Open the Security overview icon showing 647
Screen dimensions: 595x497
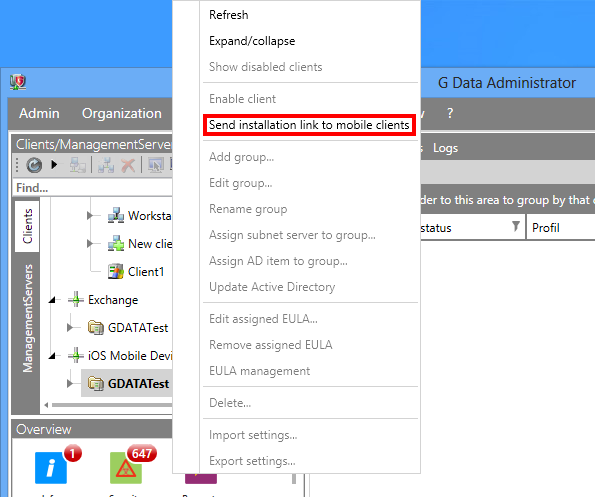click(126, 468)
